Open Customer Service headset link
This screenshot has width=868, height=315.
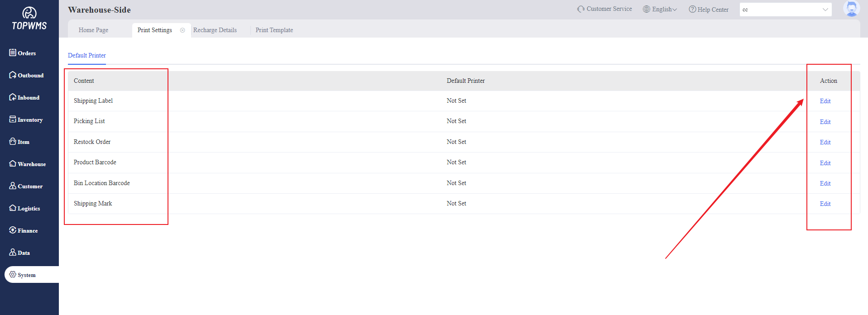pyautogui.click(x=604, y=9)
